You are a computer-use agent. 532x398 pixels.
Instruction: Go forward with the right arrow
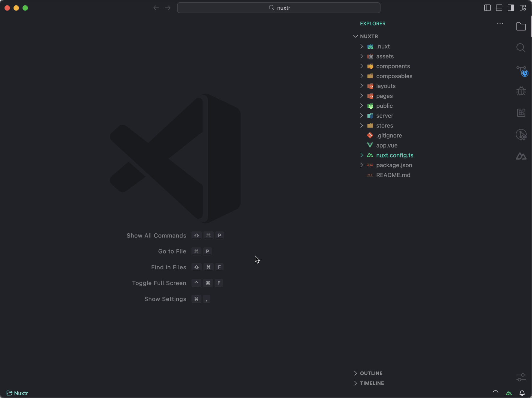pyautogui.click(x=168, y=8)
